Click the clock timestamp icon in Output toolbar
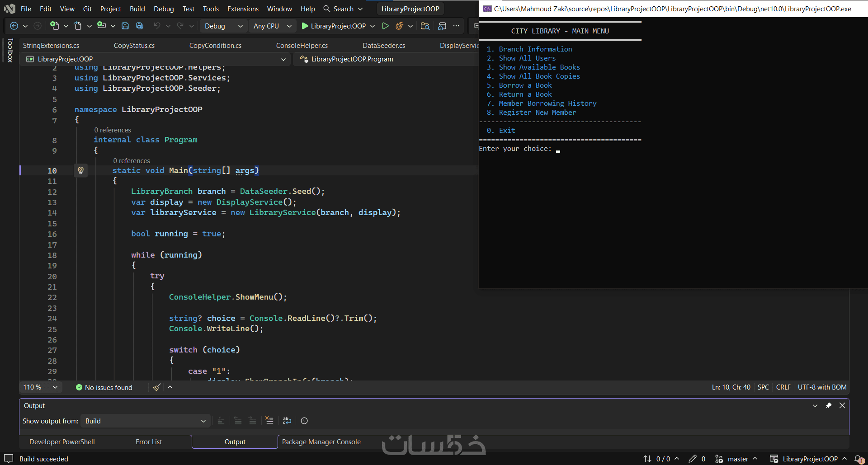868x465 pixels. pos(304,421)
